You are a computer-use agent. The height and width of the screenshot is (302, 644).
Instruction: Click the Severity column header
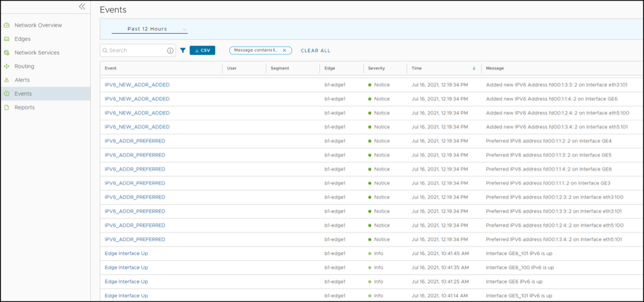click(376, 68)
